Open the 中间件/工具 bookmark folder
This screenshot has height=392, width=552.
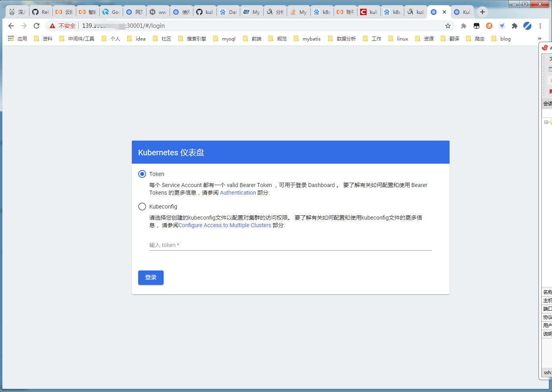[77, 39]
